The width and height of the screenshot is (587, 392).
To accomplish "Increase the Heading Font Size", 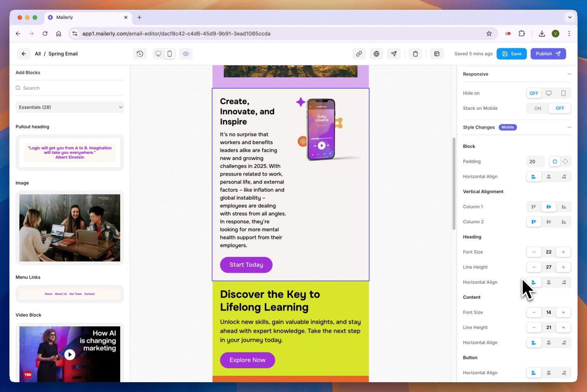I will [x=563, y=252].
